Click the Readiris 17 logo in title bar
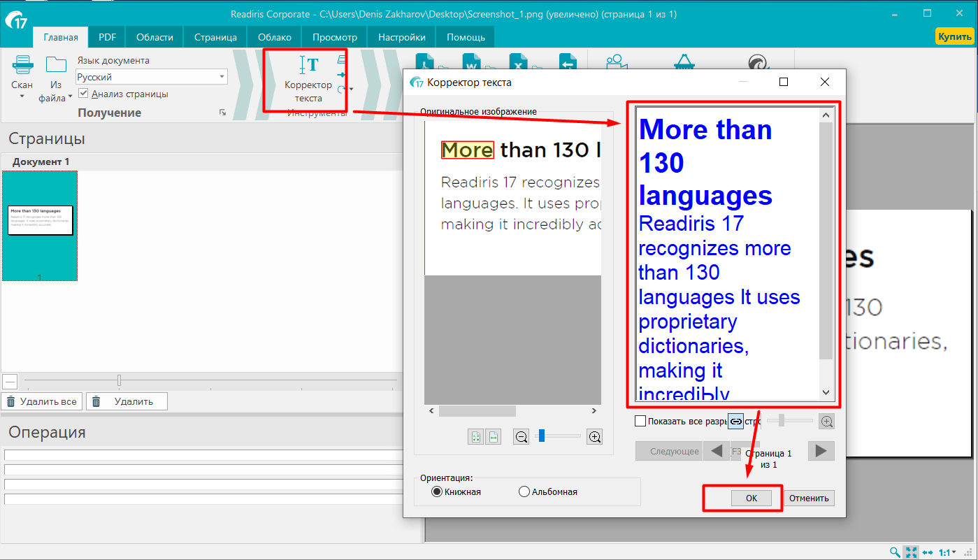Screen dimensions: 978x560 tap(15, 21)
